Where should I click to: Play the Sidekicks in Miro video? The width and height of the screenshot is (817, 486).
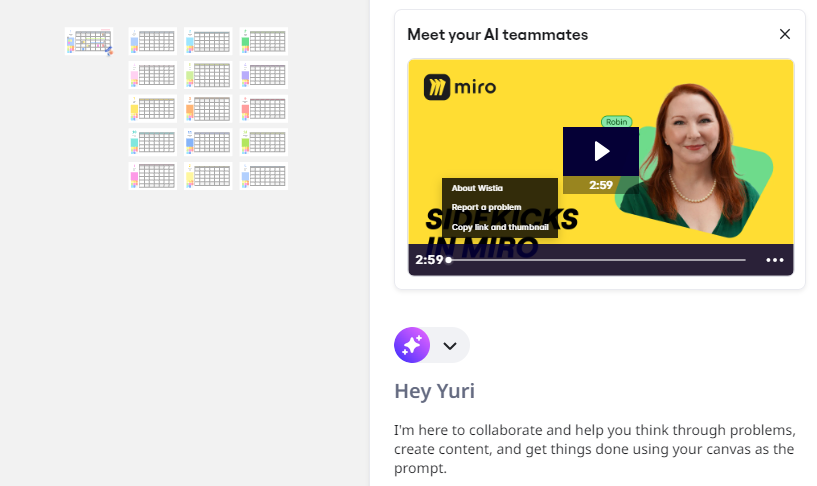point(601,151)
